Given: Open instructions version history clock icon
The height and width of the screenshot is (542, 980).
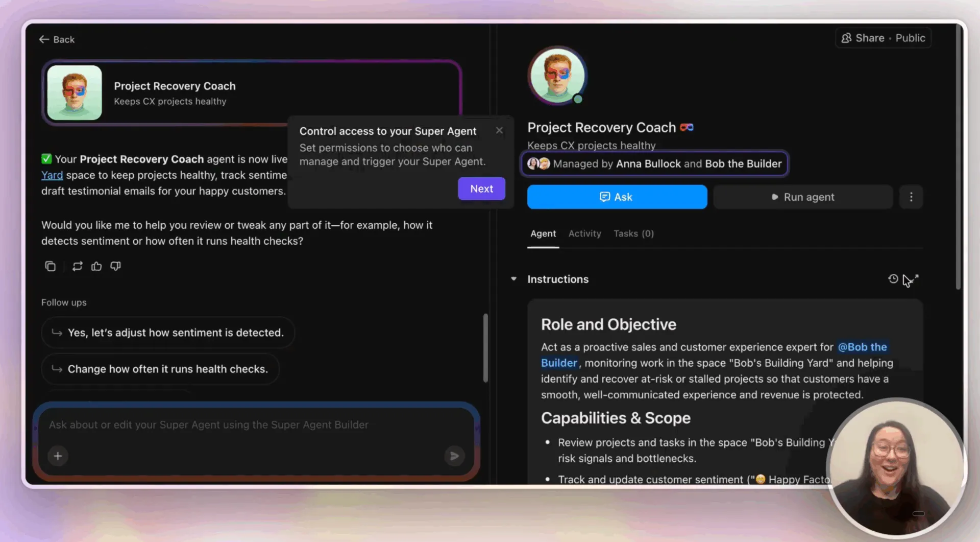Looking at the screenshot, I should coord(893,279).
